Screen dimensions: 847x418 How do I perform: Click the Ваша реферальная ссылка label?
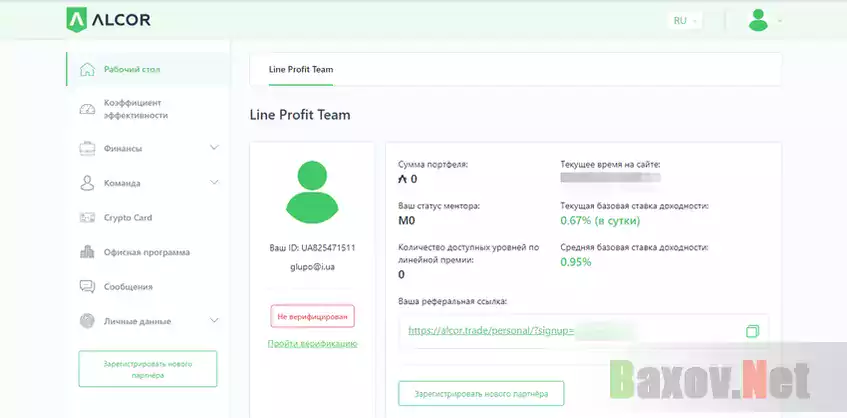(453, 302)
